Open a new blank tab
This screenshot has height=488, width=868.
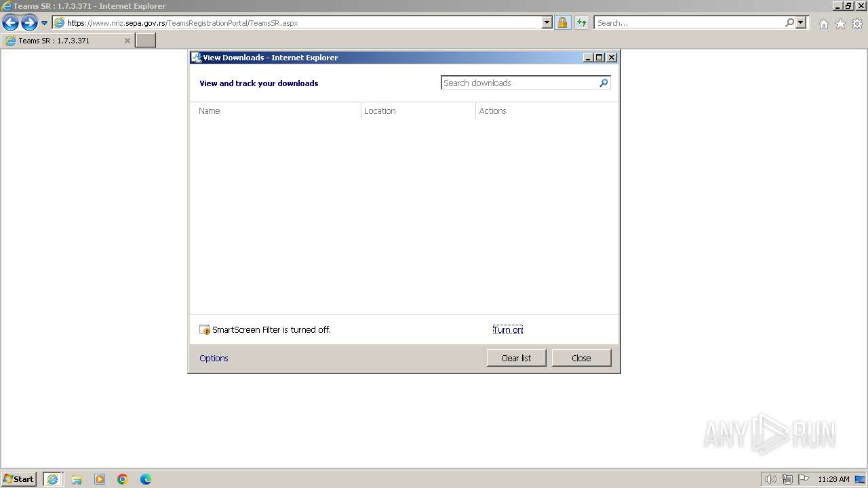(146, 41)
